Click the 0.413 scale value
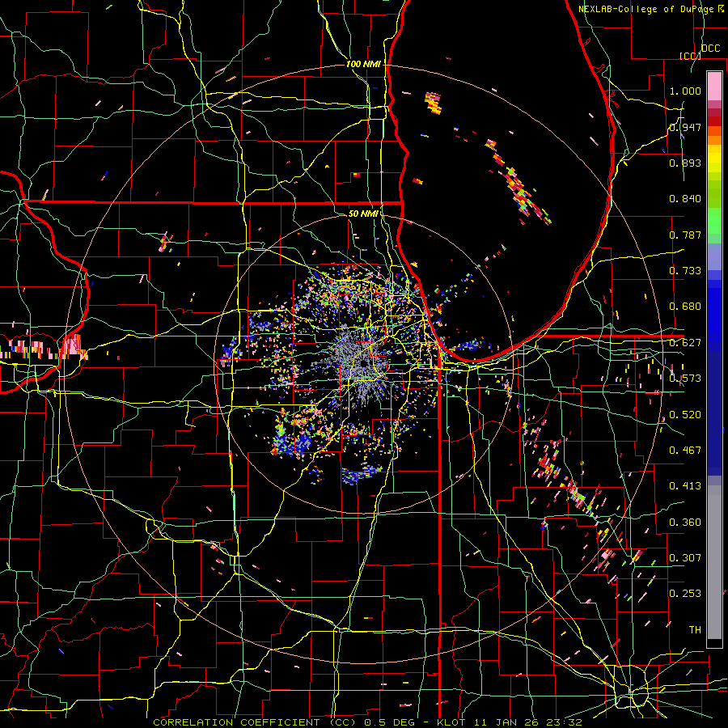This screenshot has height=728, width=728. point(685,486)
